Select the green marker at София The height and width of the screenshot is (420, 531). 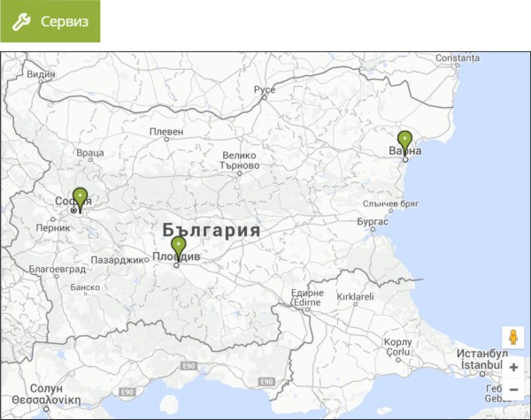click(x=80, y=201)
